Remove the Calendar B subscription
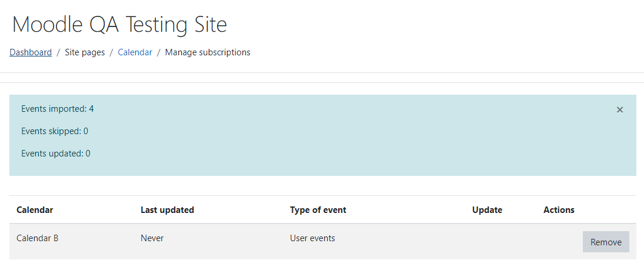 click(x=606, y=242)
